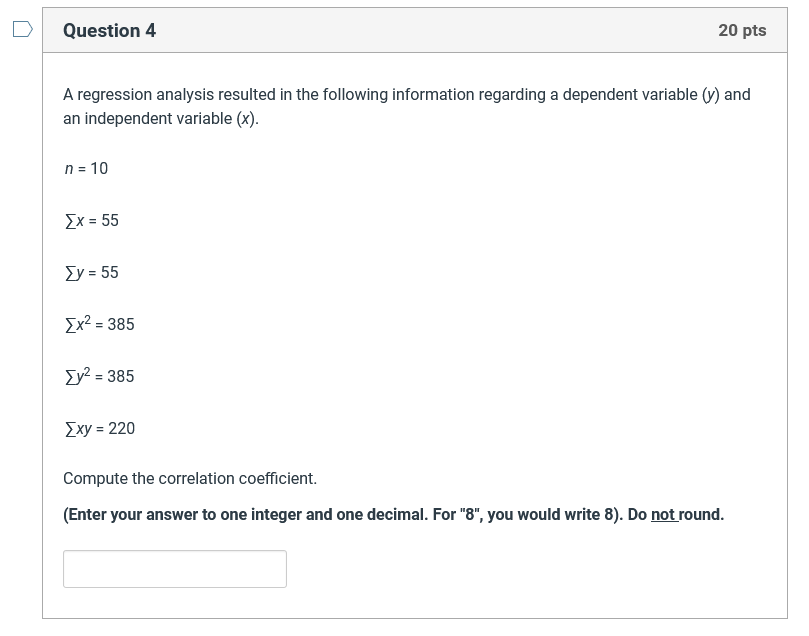Flag Question 4 for review
Viewport: 809px width, 636px height.
[23, 29]
